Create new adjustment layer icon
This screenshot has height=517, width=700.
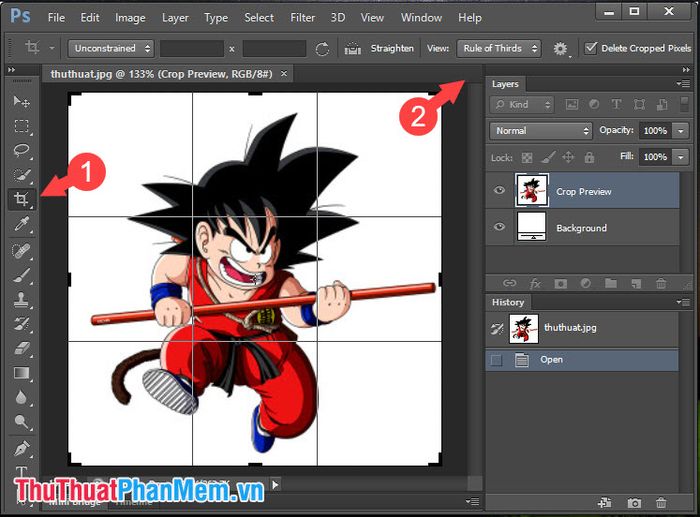coord(585,283)
